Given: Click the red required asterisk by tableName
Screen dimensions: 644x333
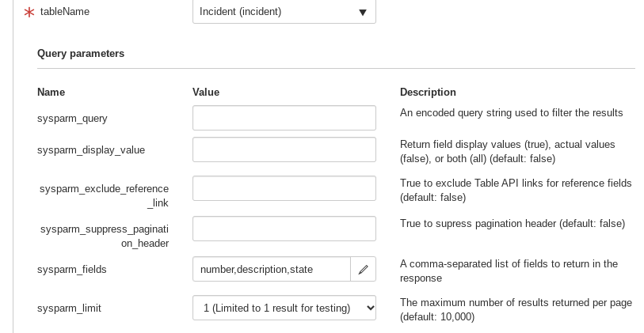Looking at the screenshot, I should [29, 13].
